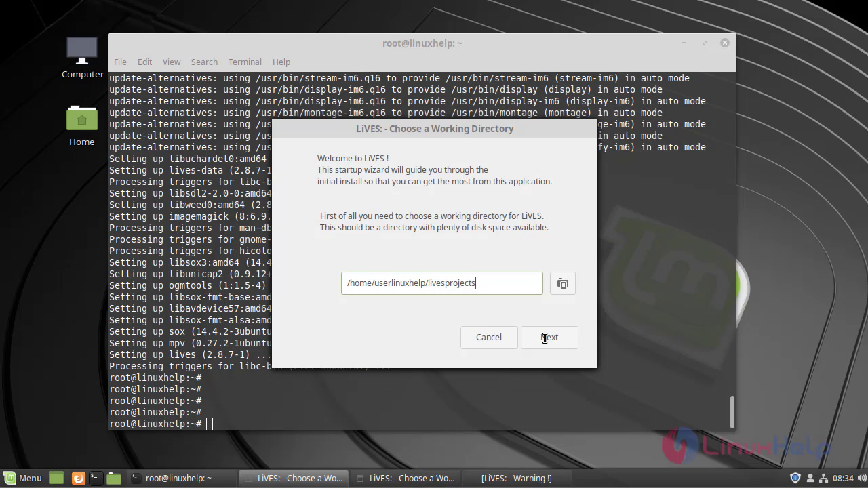The image size is (868, 488).
Task: Click the terminal title 'root@linuxhelp: ~'
Action: tap(422, 43)
